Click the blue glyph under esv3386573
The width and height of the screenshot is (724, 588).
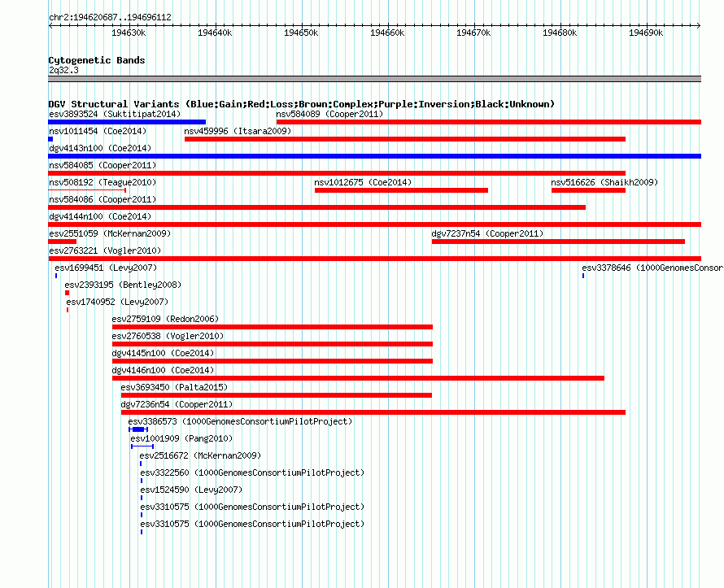(138, 429)
